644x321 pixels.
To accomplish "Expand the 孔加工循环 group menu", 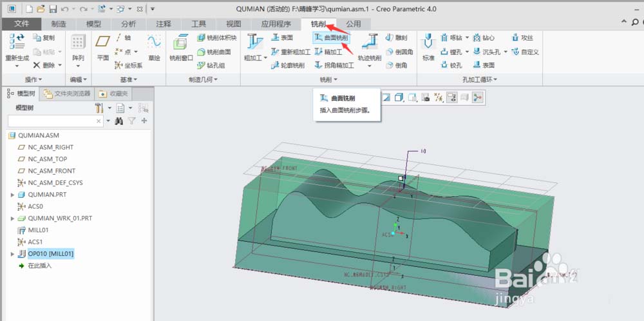I will (480, 79).
